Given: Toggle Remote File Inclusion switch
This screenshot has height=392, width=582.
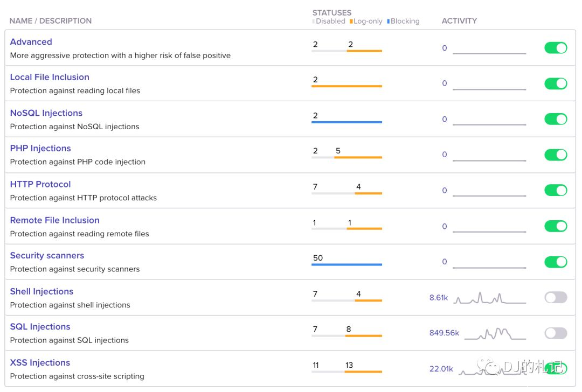Looking at the screenshot, I should tap(556, 226).
